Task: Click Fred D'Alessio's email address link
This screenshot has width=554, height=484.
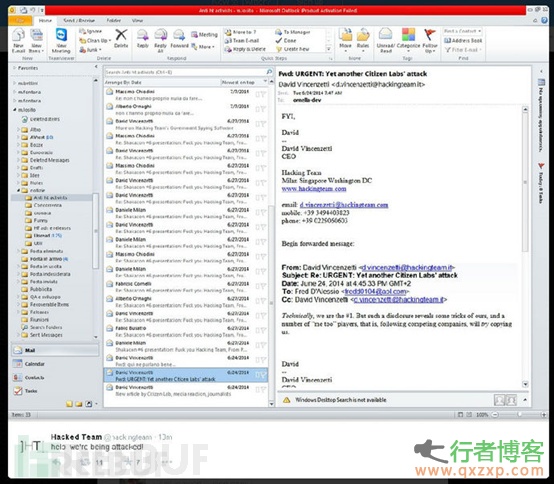Action: tap(375, 292)
